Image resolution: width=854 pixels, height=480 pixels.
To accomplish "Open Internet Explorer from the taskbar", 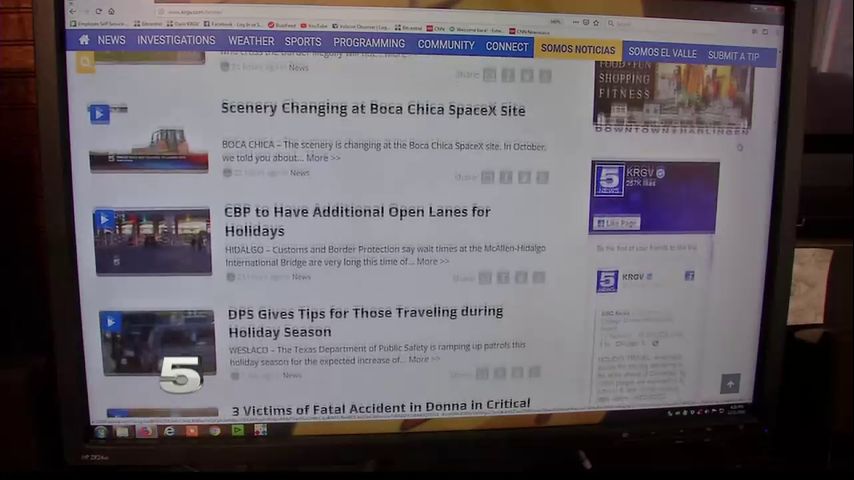I will coord(169,432).
